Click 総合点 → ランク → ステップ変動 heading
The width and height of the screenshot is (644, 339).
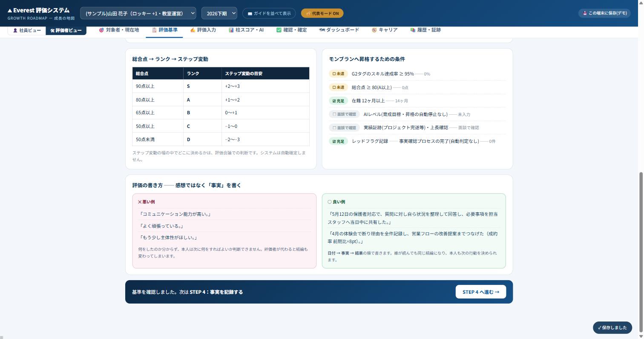tap(170, 59)
